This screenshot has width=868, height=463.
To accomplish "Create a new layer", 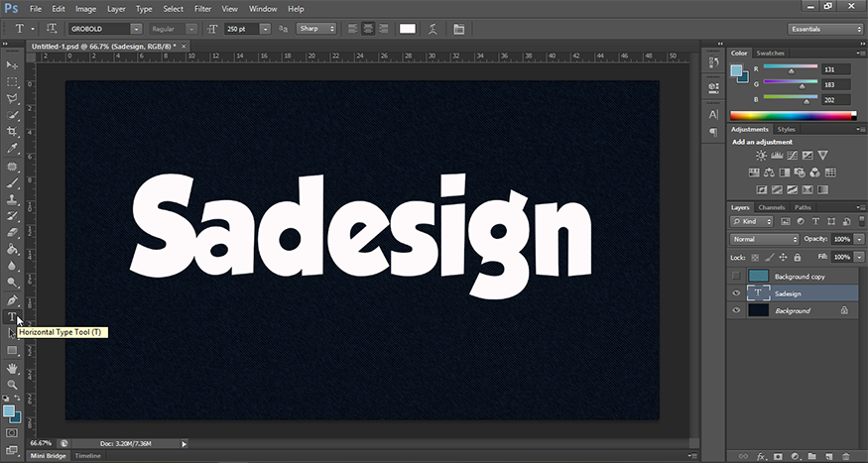I will click(828, 456).
